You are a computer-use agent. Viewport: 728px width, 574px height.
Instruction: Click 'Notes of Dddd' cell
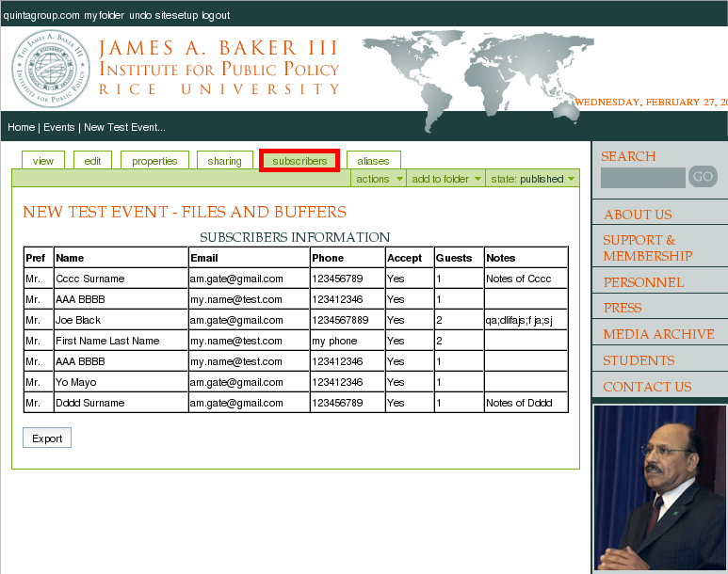point(526,403)
